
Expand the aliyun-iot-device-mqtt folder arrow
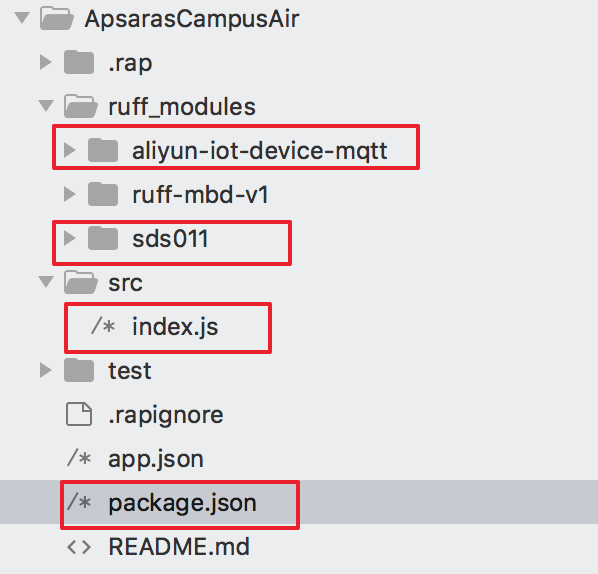point(69,150)
